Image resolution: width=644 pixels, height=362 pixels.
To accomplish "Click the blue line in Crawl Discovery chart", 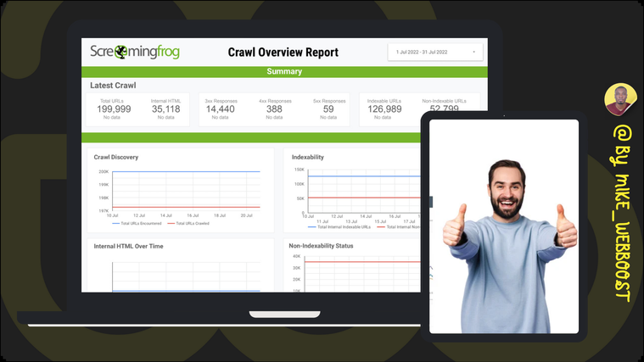I will (186, 171).
